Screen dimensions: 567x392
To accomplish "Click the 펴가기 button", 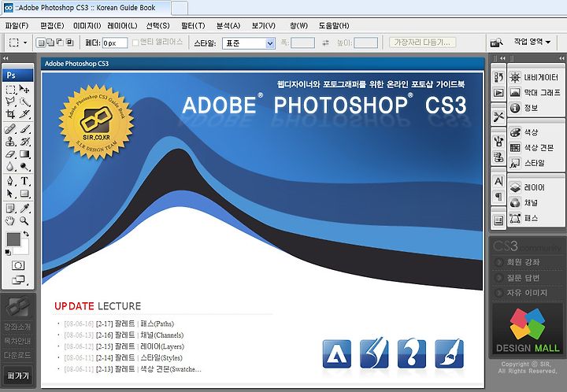I will (x=18, y=375).
